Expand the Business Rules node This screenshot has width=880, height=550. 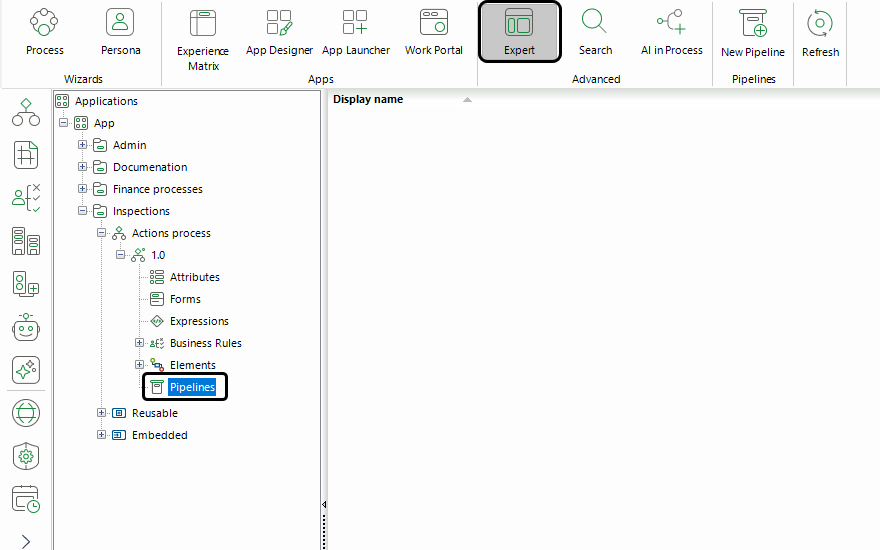pos(140,342)
